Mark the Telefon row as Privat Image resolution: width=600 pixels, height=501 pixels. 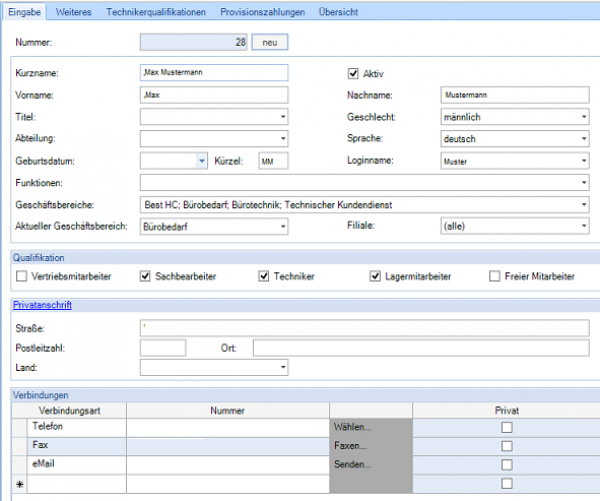point(506,427)
